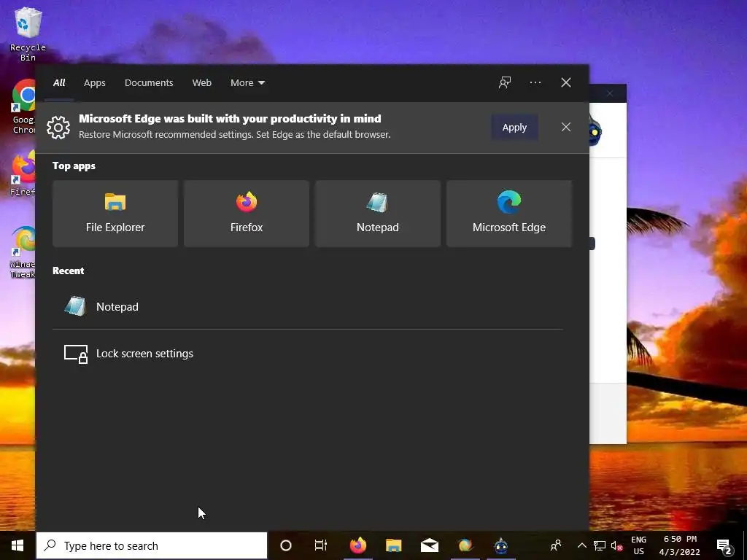Open File Explorer from Top apps
Image resolution: width=747 pixels, height=560 pixels.
pyautogui.click(x=115, y=214)
